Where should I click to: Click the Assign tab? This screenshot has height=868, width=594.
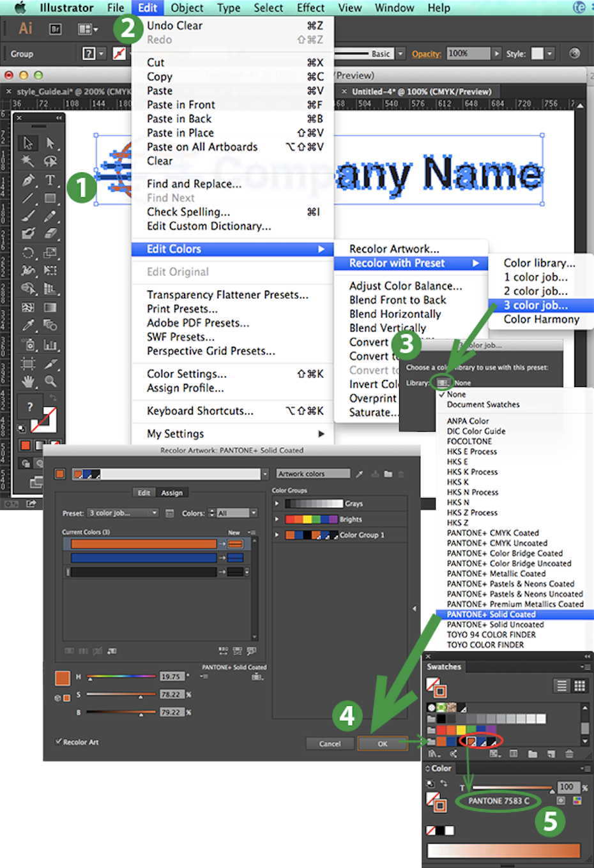[172, 492]
